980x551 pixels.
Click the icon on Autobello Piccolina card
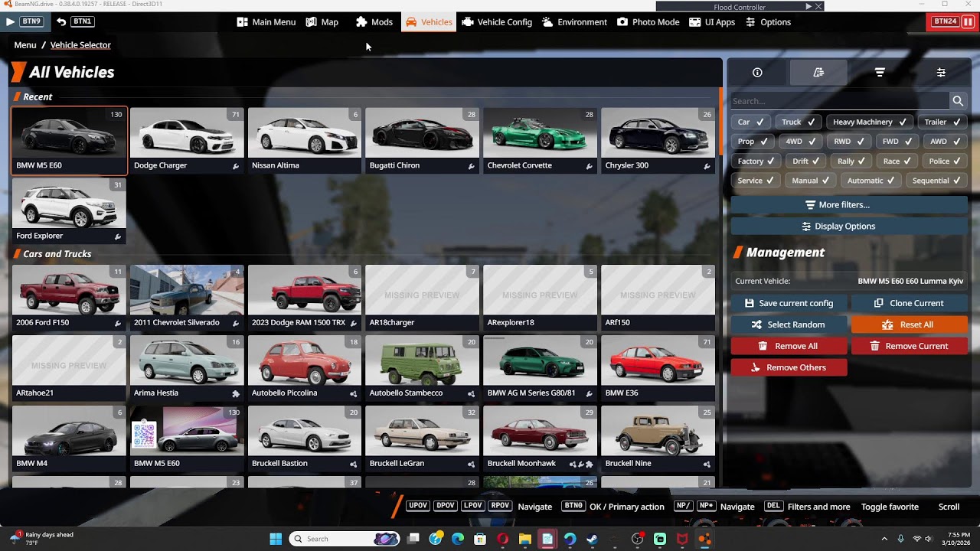353,393
